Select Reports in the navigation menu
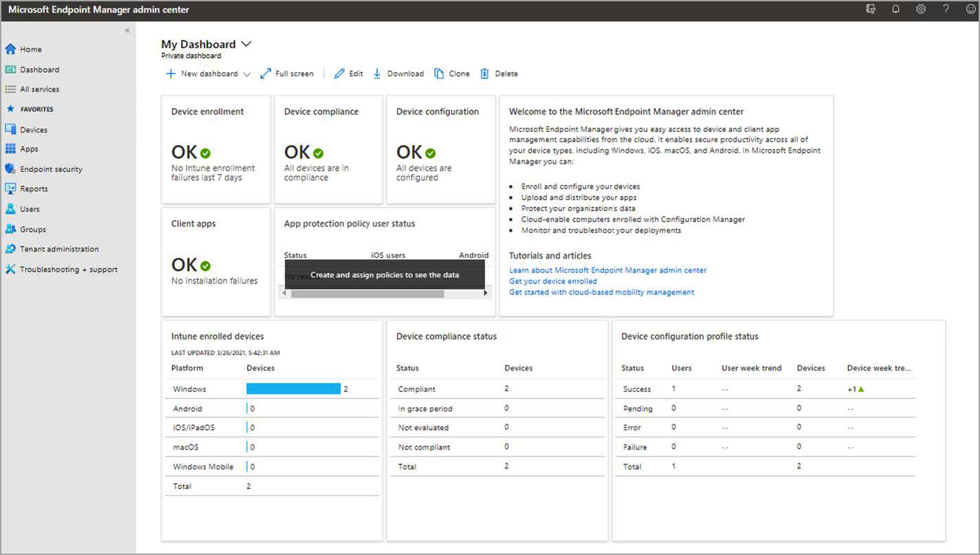The image size is (980, 555). point(34,189)
